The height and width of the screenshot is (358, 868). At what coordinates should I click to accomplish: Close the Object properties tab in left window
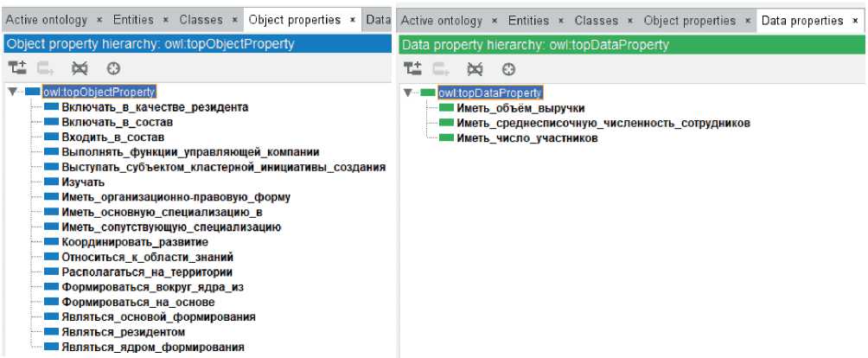tap(353, 19)
